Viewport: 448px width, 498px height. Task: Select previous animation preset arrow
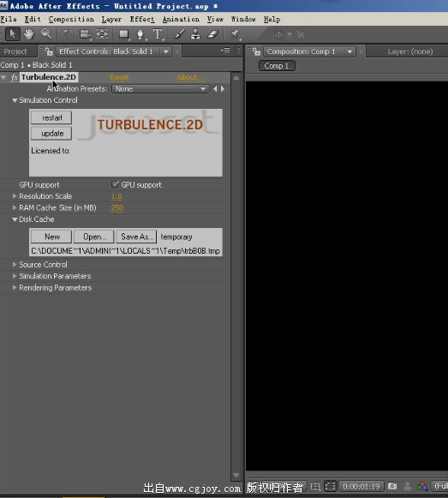tap(215, 88)
